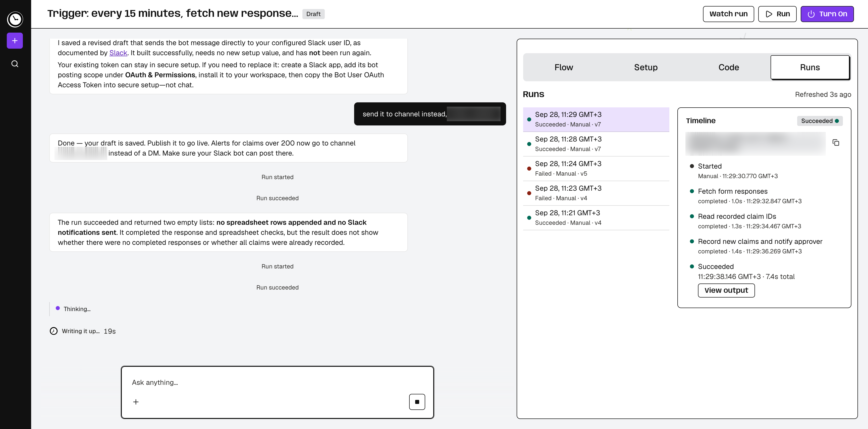
Task: Select the Sep 28, 11:28 run
Action: [x=596, y=144]
